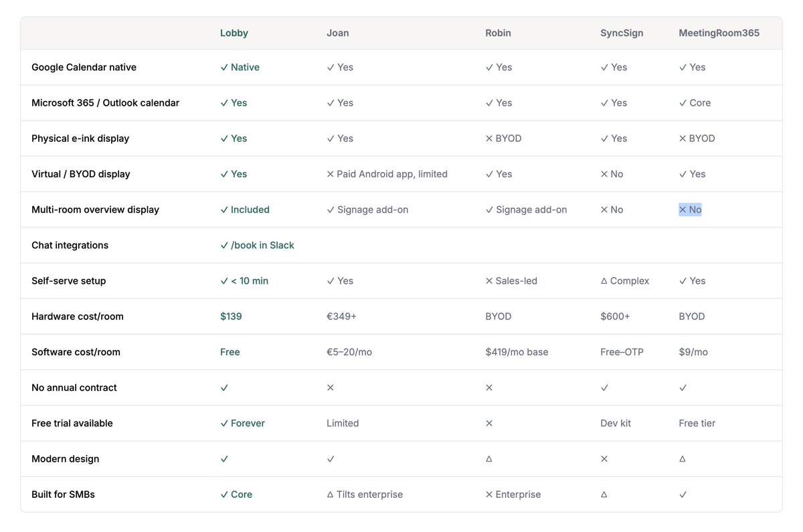Click the Built for SMBs row label
The image size is (803, 532).
tap(63, 495)
